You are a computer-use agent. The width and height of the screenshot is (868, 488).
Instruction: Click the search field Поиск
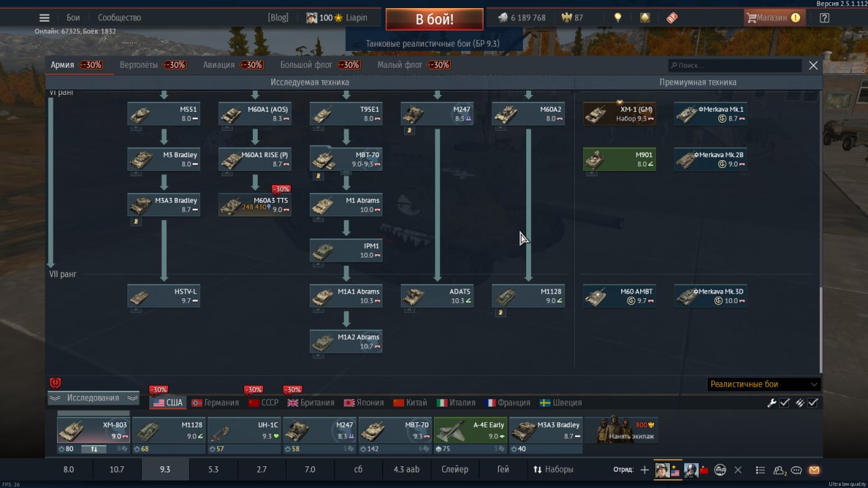coord(734,66)
